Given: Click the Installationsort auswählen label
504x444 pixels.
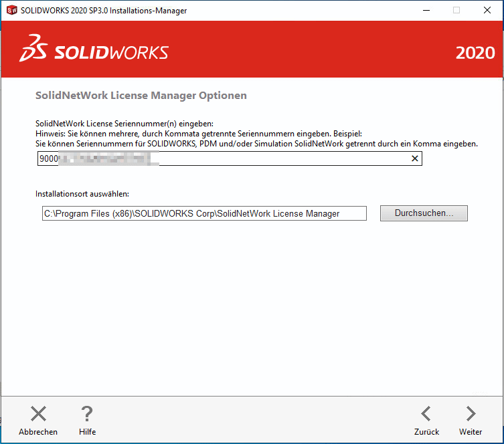Looking at the screenshot, I should pyautogui.click(x=82, y=194).
